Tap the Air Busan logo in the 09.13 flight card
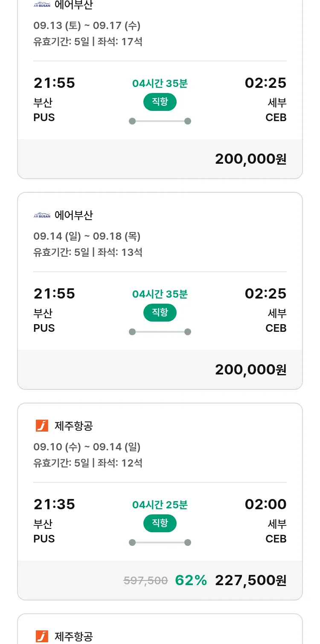320x644 pixels. coord(42,6)
